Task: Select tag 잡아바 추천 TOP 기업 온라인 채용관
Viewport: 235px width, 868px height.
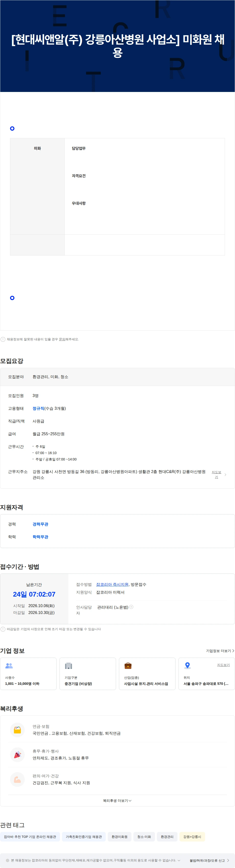Action: coord(30,837)
